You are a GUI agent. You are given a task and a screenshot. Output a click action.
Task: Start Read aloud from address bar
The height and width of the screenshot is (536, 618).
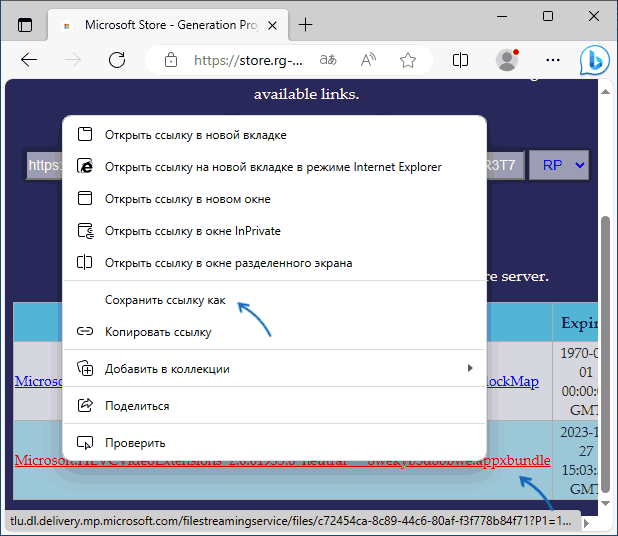point(368,60)
